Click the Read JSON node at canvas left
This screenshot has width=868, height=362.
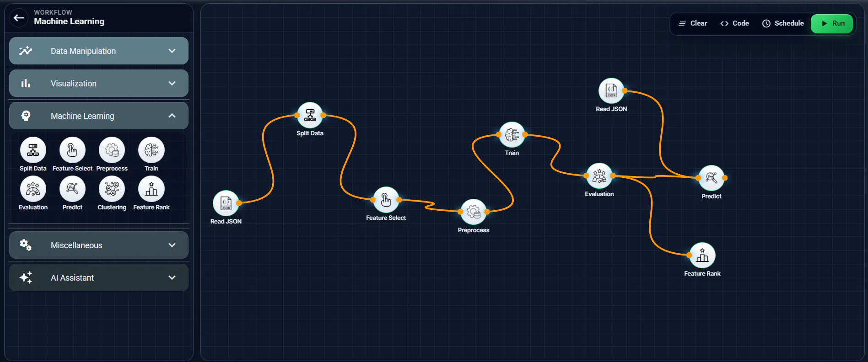tap(226, 203)
